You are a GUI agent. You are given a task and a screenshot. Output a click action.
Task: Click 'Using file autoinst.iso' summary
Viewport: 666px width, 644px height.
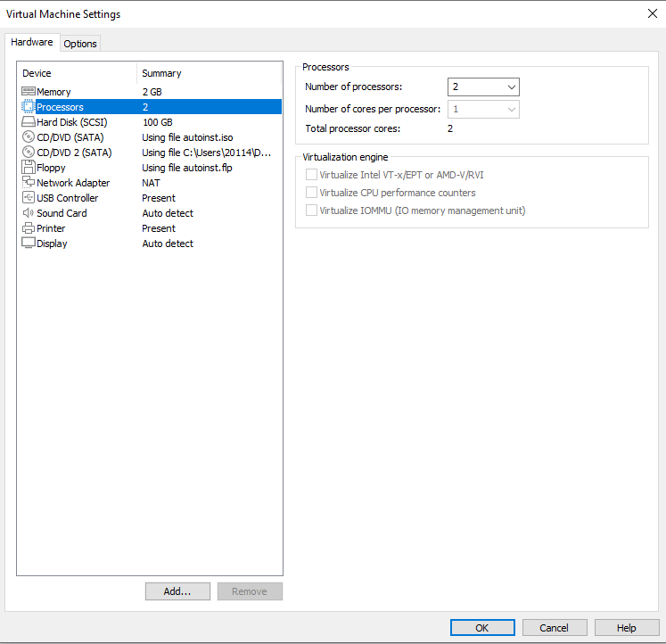pyautogui.click(x=187, y=137)
